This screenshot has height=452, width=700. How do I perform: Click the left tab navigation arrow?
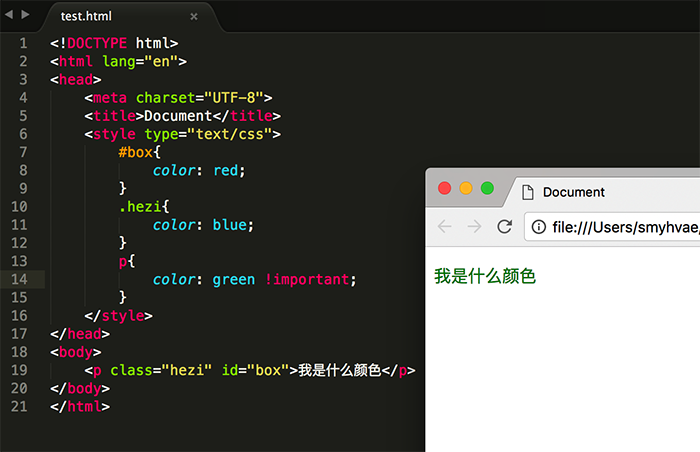(9, 16)
